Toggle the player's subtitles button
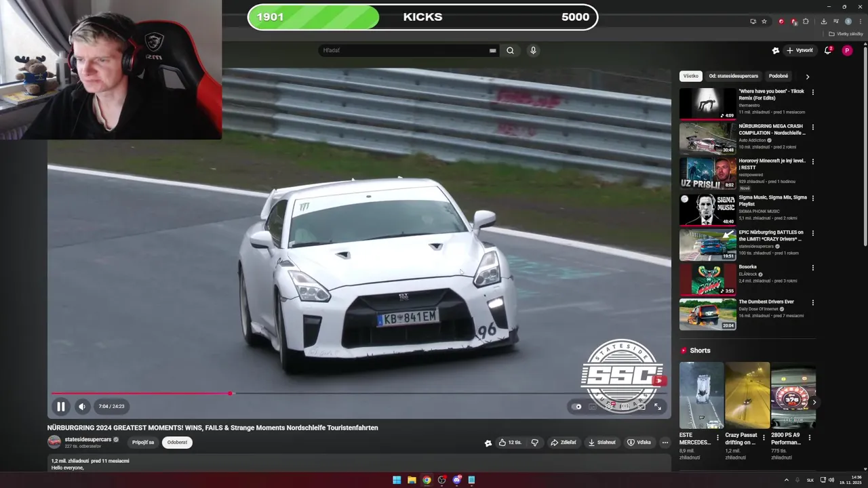 point(593,407)
